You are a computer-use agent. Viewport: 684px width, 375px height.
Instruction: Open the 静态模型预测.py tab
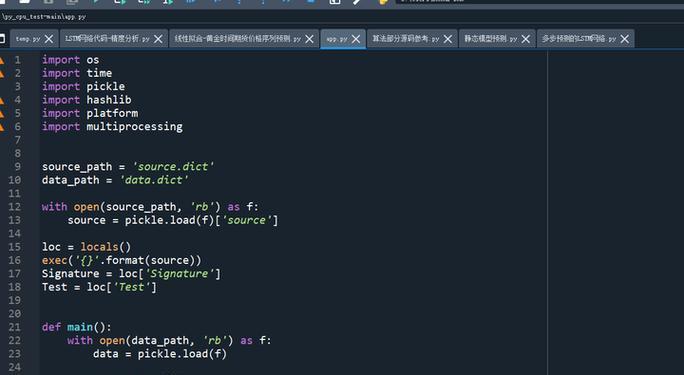(490, 39)
